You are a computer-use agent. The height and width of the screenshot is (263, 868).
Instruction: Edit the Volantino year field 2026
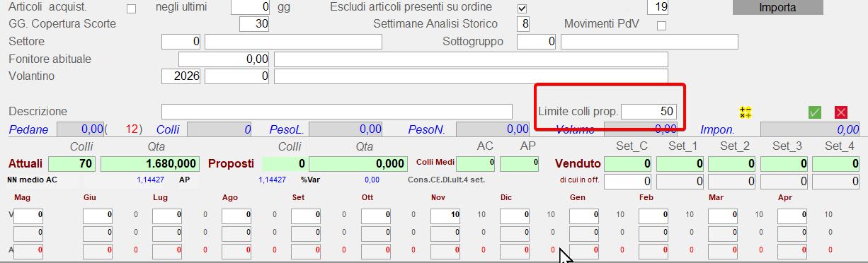[181, 76]
